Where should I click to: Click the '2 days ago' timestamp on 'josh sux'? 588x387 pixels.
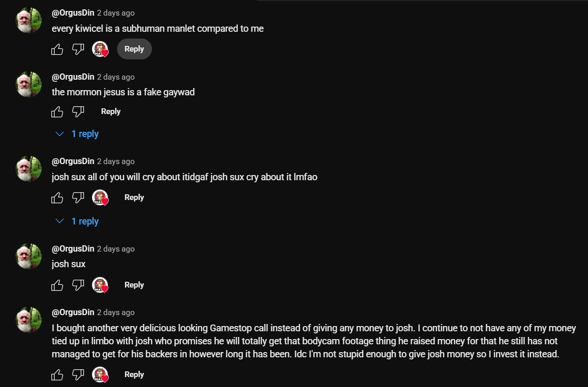click(116, 249)
